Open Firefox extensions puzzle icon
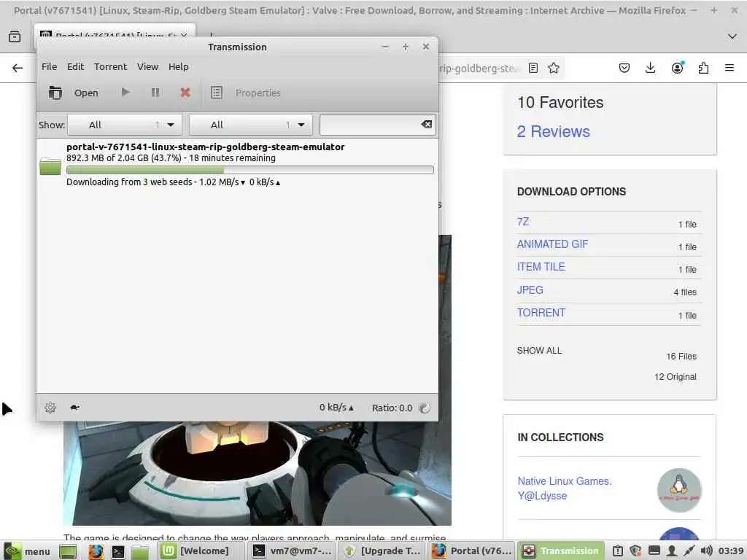Viewport: 747px width, 560px height. click(x=703, y=68)
